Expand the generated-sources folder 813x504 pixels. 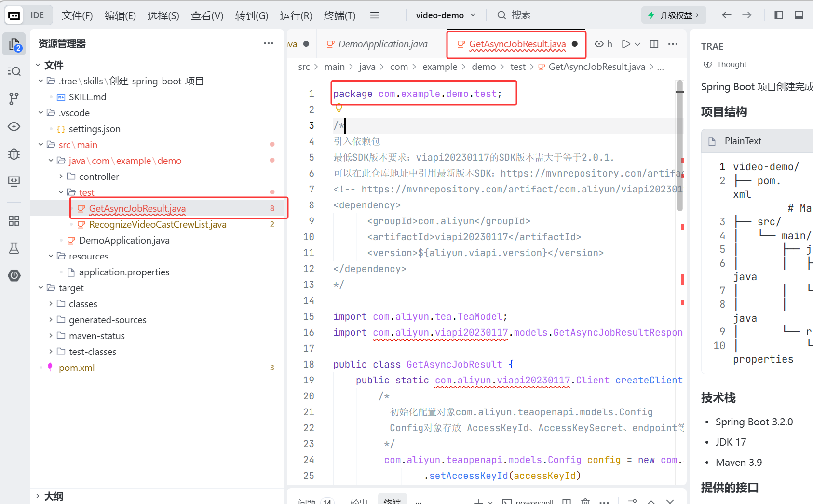click(51, 320)
